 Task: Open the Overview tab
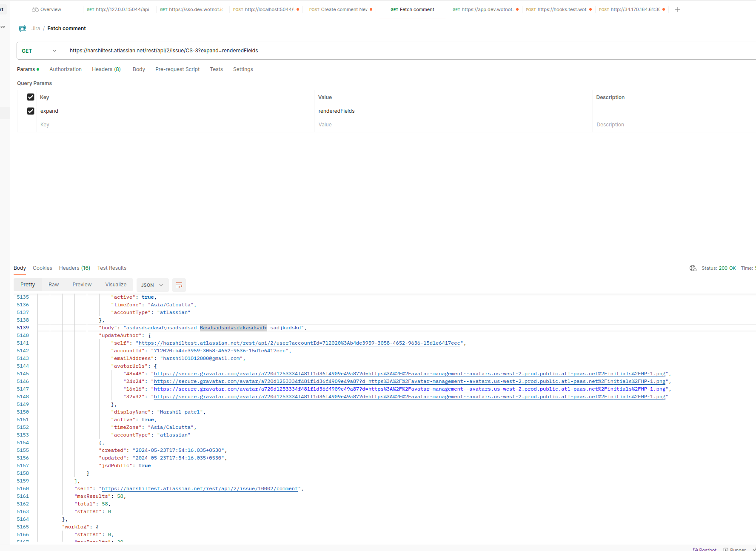point(47,9)
